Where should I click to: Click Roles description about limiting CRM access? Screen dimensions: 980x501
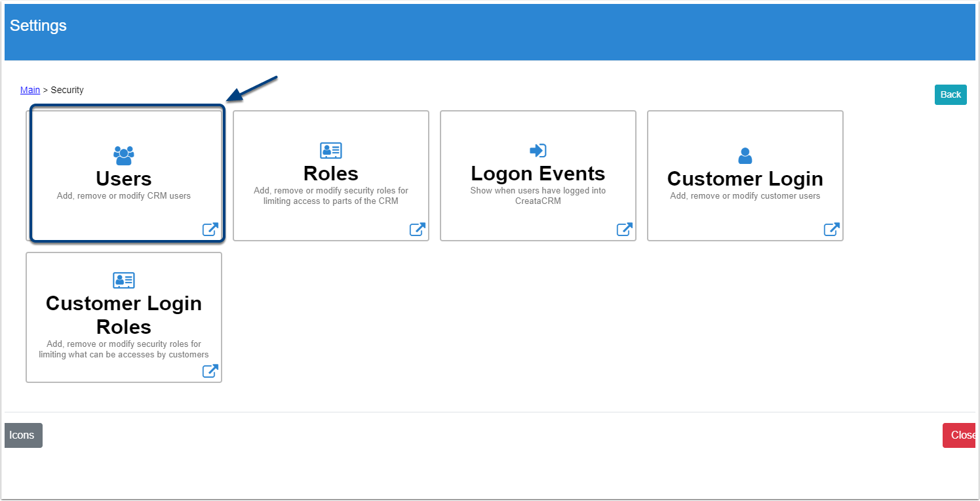331,196
